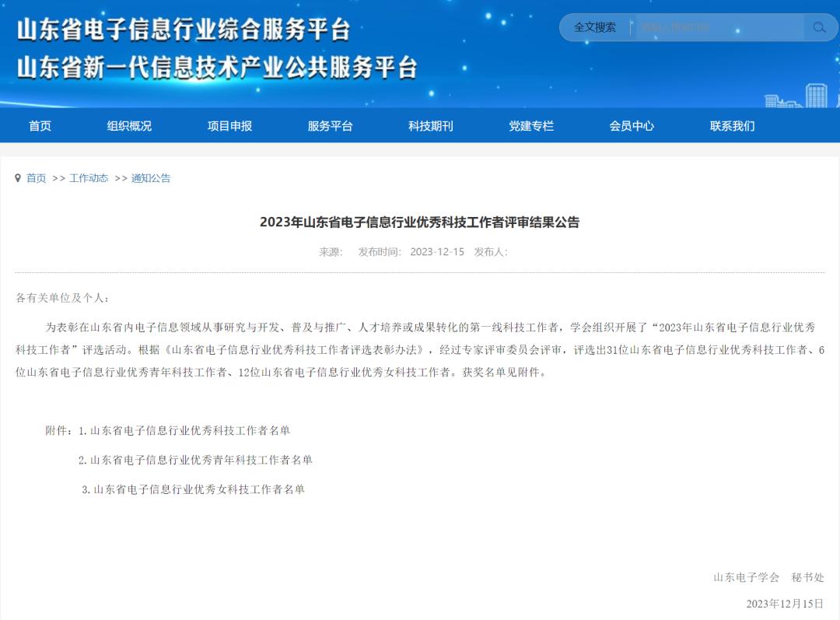Open the 服务平台 navigation item
840x620 pixels.
330,126
